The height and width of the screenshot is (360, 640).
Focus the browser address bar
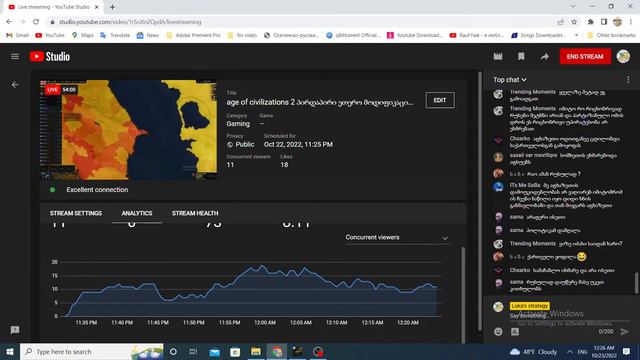(x=302, y=22)
